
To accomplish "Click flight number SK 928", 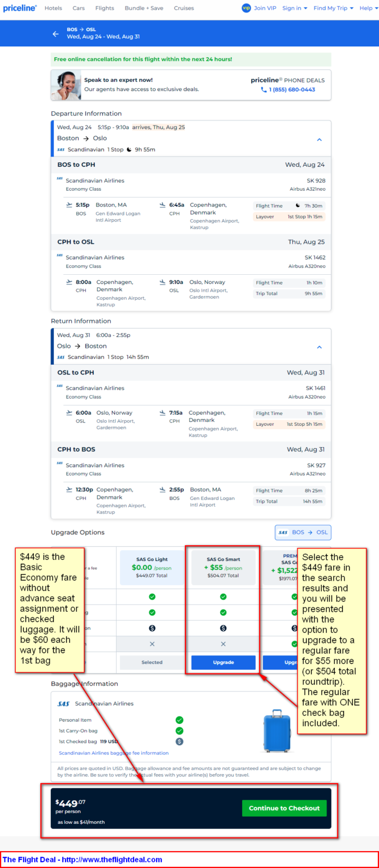I will tap(316, 181).
